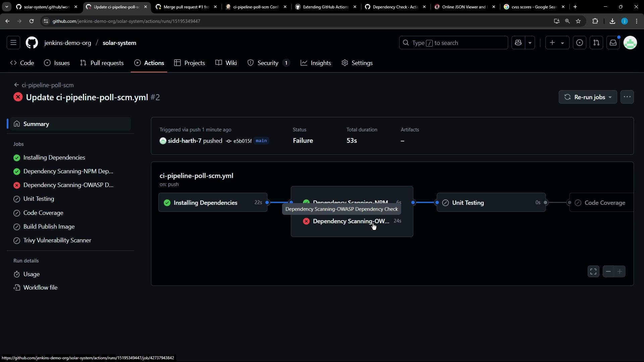Open the Actions tab

[149, 63]
